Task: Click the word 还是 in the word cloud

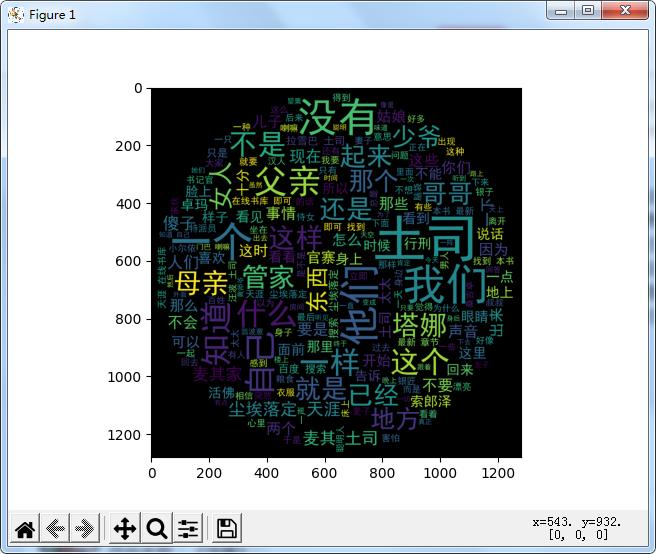Action: click(x=346, y=209)
